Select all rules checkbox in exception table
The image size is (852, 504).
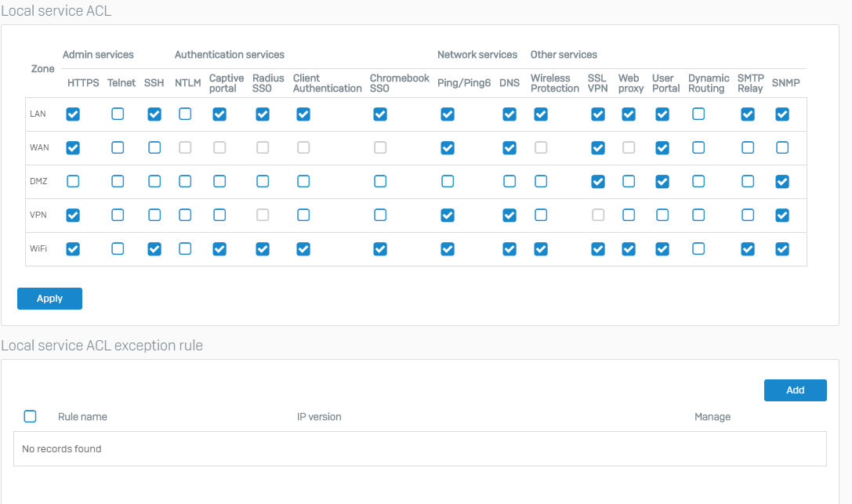coord(31,416)
